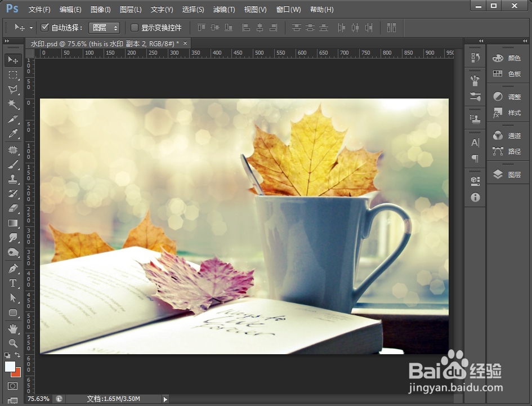Select the Pen tool
Viewport: 532px width, 406px height.
[x=13, y=269]
